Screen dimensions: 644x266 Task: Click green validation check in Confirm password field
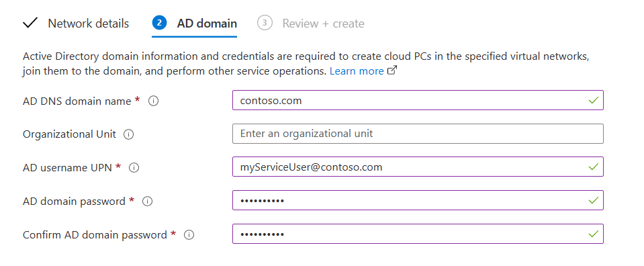pos(593,234)
